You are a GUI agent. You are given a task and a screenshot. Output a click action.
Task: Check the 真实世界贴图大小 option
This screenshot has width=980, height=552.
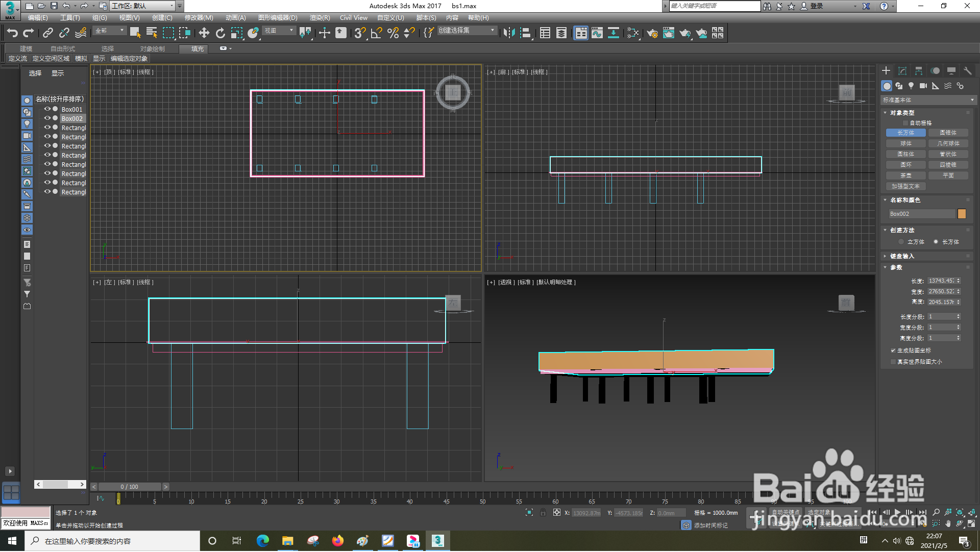[893, 362]
